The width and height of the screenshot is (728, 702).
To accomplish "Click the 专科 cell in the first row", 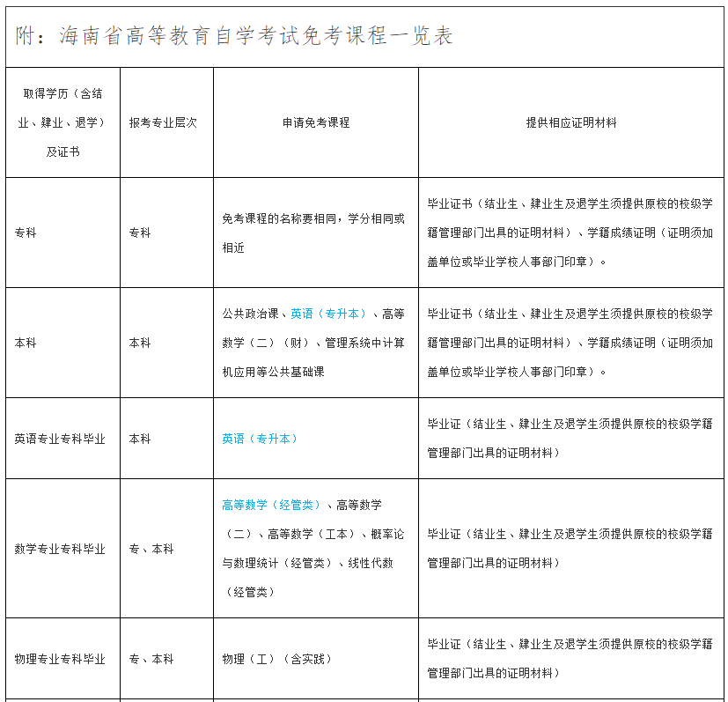I will click(x=26, y=232).
